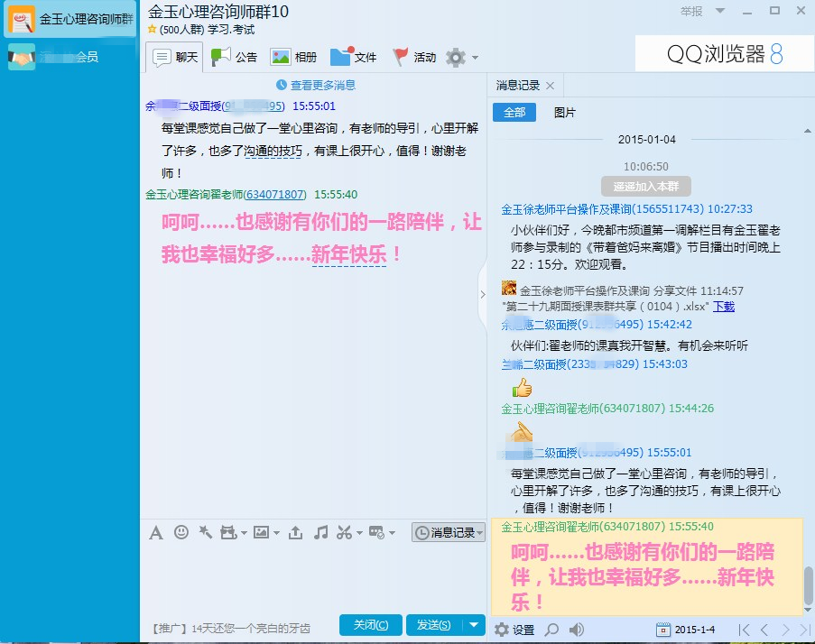Open the calendar icon next to 2015-1-4

(x=662, y=629)
